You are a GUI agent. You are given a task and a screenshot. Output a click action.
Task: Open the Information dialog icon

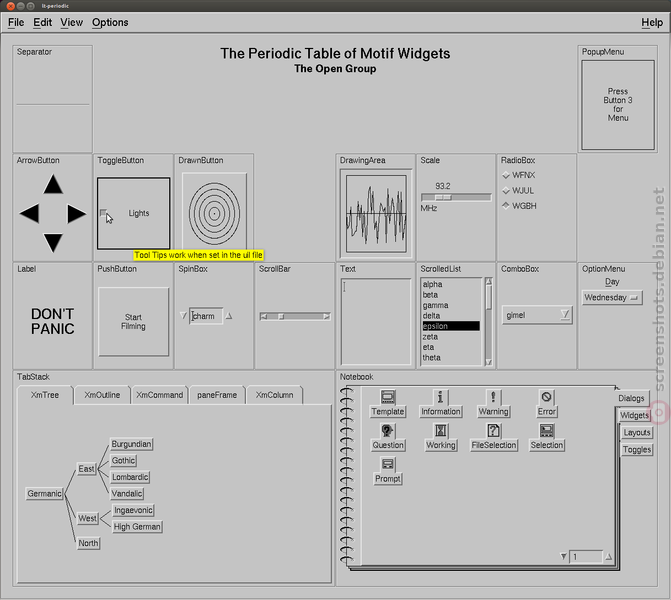coord(440,397)
